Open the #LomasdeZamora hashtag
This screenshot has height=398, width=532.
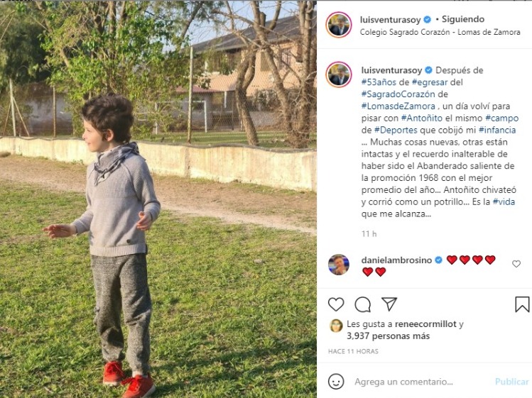tap(398, 106)
